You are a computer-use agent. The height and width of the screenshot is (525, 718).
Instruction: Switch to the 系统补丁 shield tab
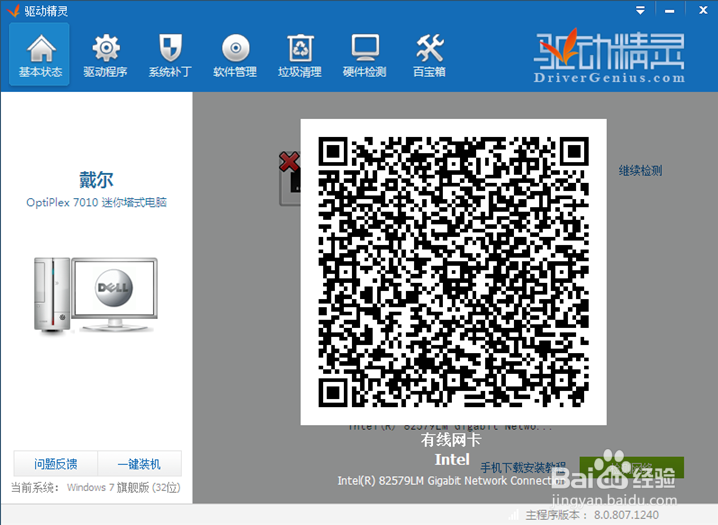(x=170, y=54)
